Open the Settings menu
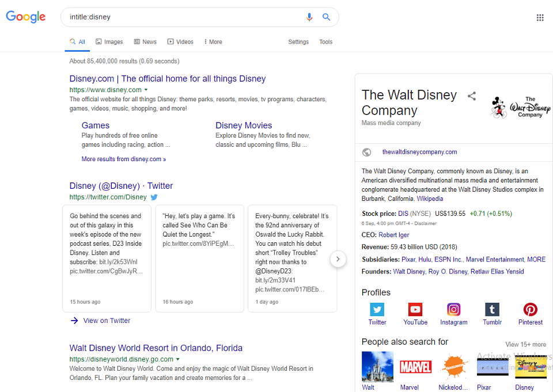The image size is (553, 392). tap(298, 41)
